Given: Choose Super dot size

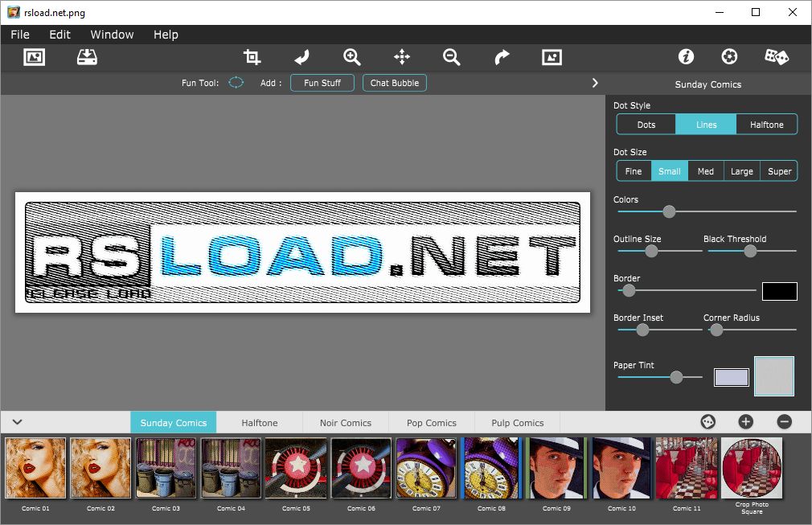Looking at the screenshot, I should pos(779,171).
